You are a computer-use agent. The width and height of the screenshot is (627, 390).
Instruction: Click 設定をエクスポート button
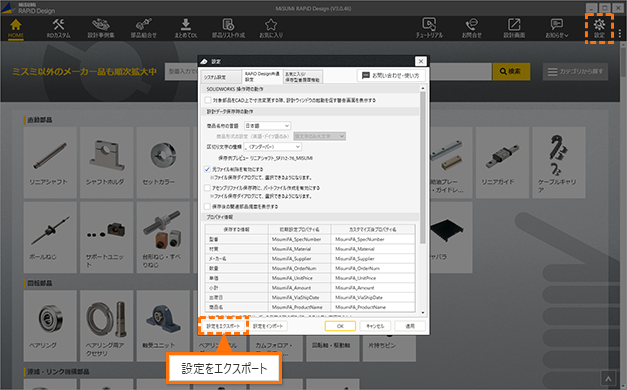[223, 326]
